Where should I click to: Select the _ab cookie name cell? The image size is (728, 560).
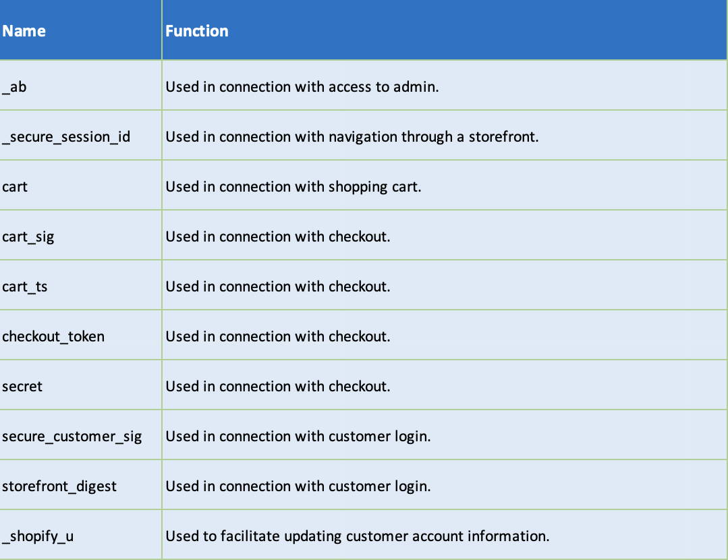click(x=15, y=87)
